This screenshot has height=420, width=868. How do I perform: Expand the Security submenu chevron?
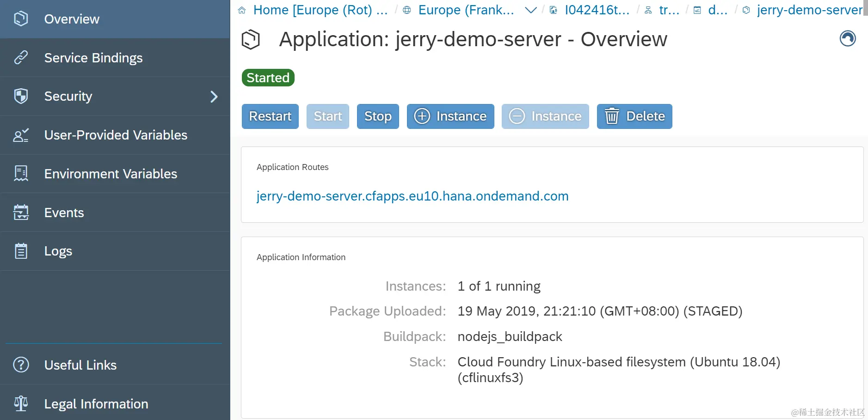click(214, 96)
